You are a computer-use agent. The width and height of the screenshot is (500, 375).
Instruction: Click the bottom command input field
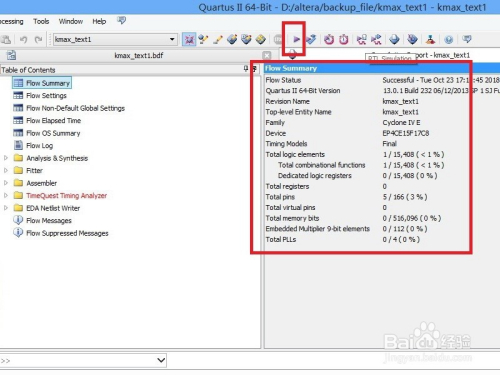pos(83,360)
